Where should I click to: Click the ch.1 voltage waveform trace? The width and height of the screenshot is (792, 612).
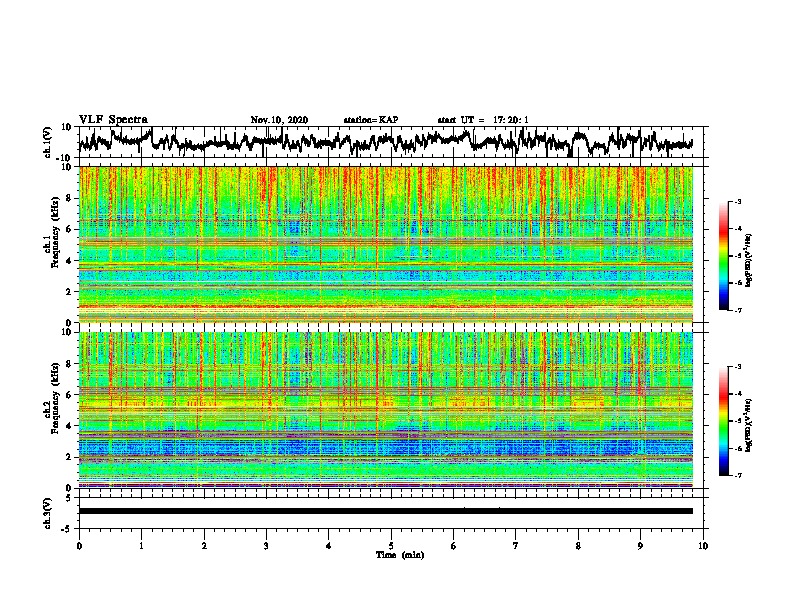click(385, 141)
